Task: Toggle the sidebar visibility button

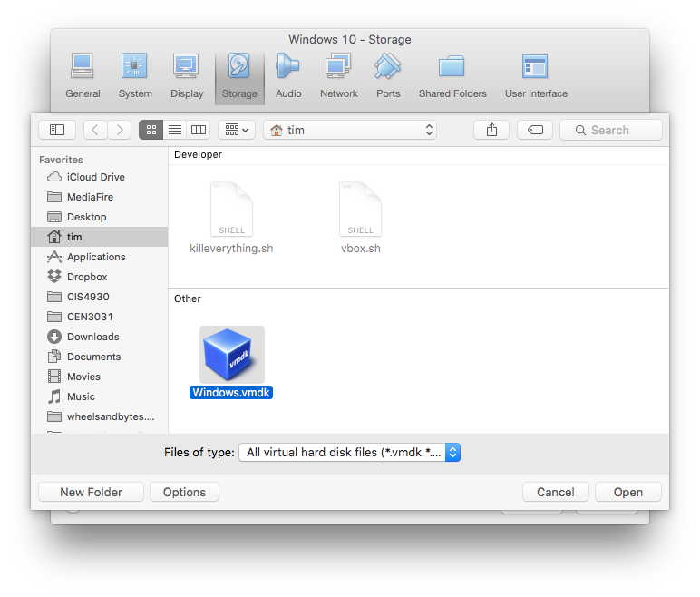Action: (x=57, y=130)
